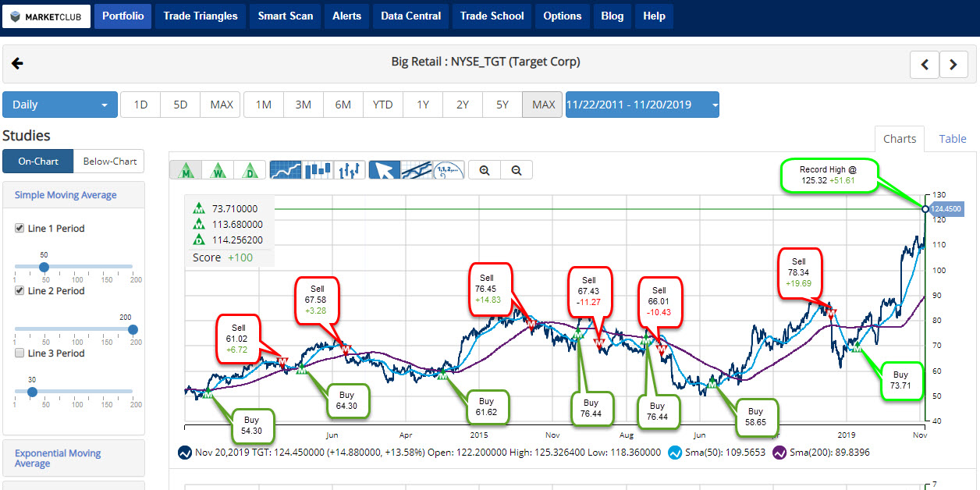
Task: Switch to the Table tab
Action: click(x=952, y=139)
